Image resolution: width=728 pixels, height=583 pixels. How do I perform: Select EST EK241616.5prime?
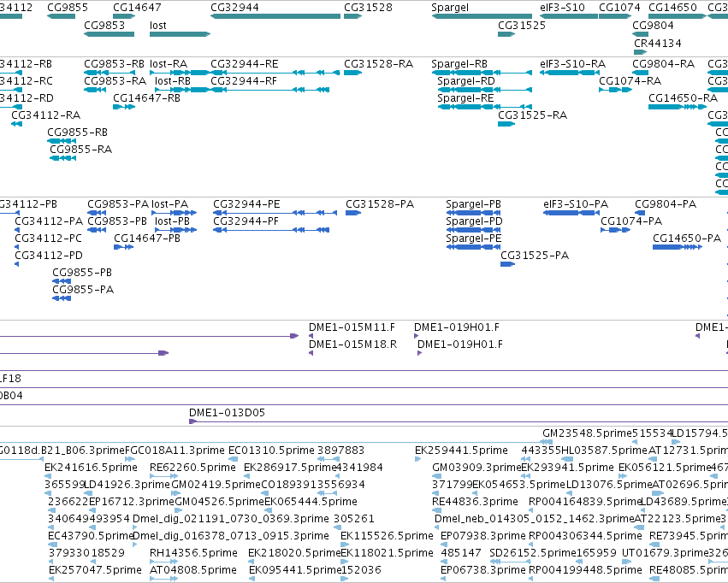click(91, 467)
